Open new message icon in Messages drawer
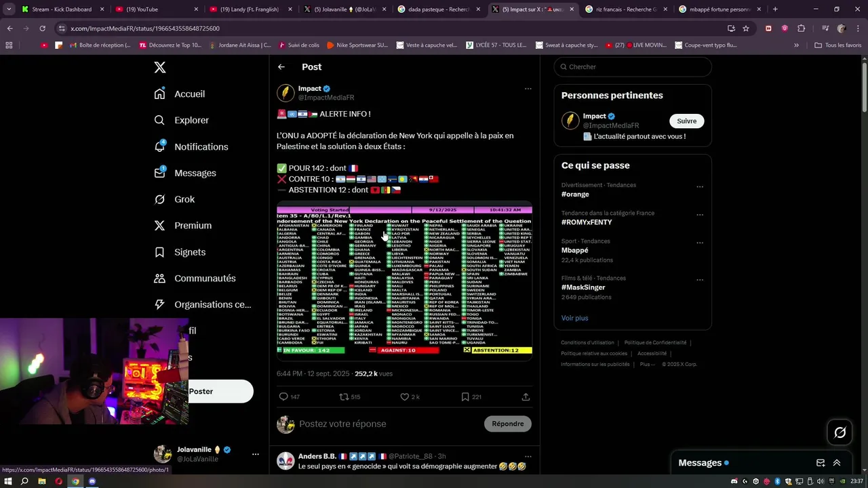The height and width of the screenshot is (488, 868). click(821, 463)
